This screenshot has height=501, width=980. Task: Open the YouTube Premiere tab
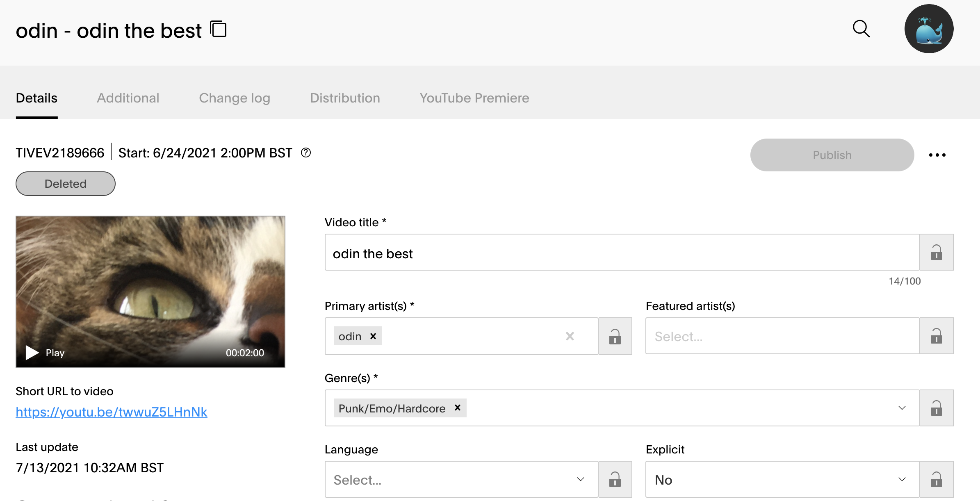[474, 98]
